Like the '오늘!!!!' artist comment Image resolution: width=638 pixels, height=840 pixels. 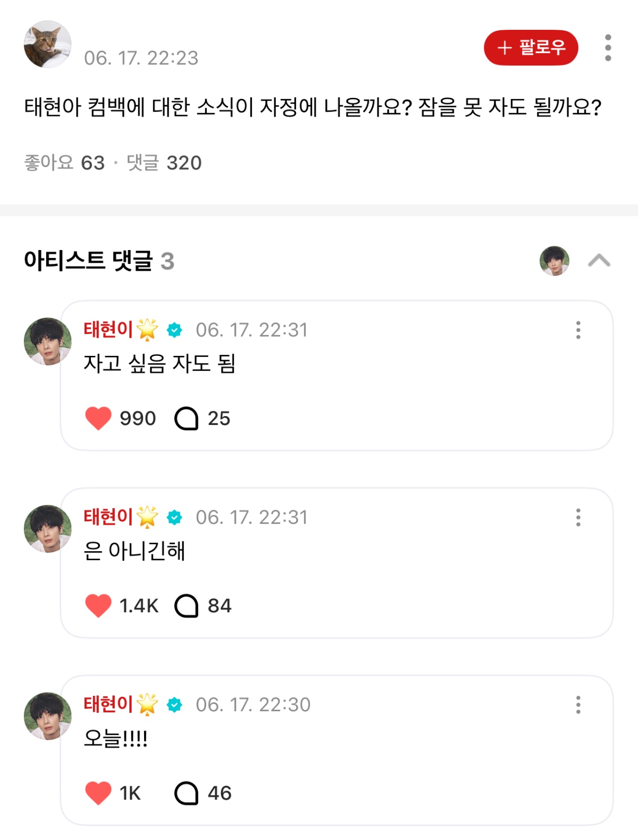point(98,793)
